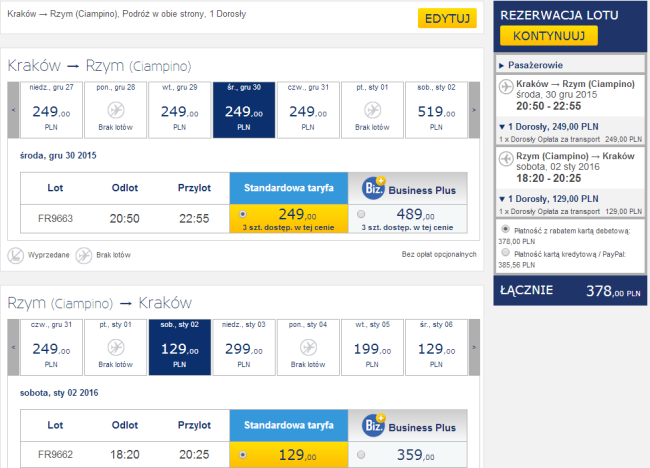Click the EDYTUJ button
The image size is (650, 468).
447,18
